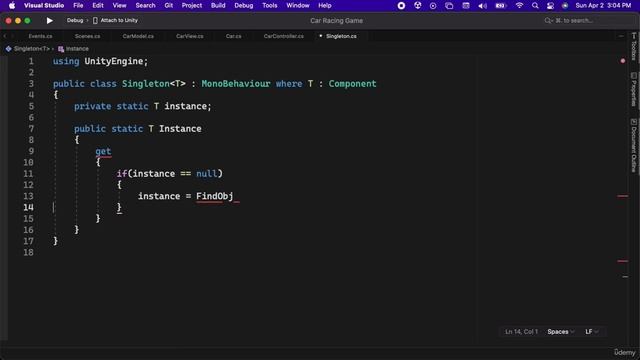
Task: Open the File menu
Action: pos(78,5)
